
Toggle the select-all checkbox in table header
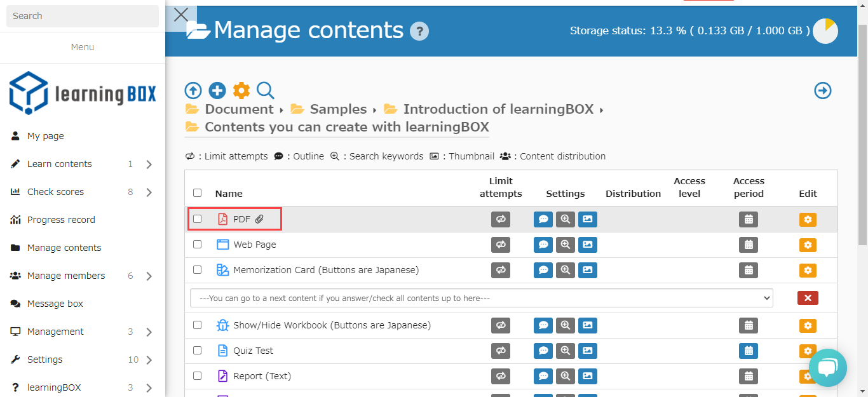pos(198,193)
